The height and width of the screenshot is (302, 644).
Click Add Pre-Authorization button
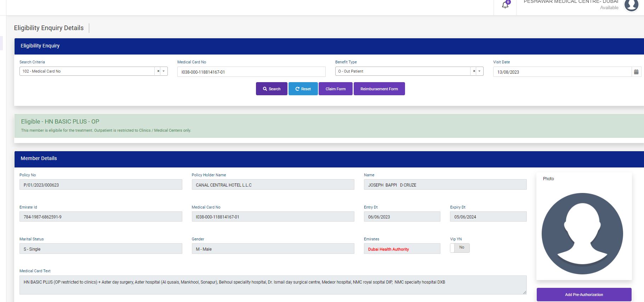click(x=584, y=295)
